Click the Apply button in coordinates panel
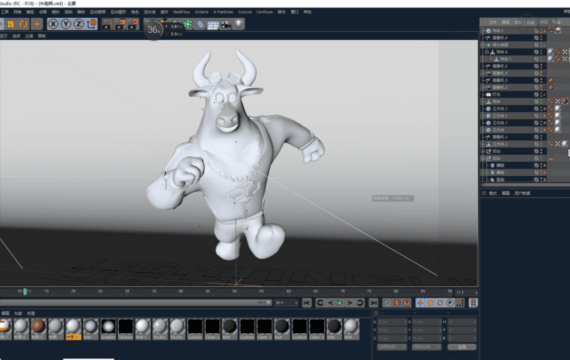This screenshot has height=360, width=570. 462,347
